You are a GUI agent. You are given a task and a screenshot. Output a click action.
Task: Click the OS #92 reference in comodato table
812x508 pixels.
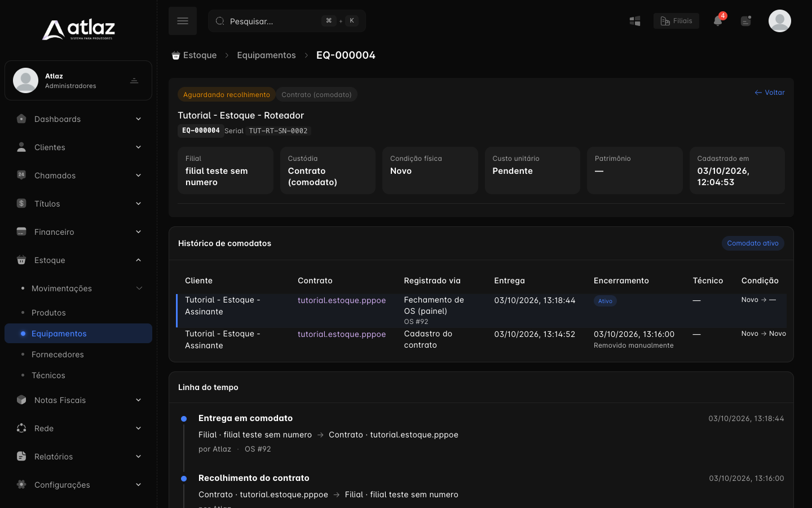click(416, 322)
